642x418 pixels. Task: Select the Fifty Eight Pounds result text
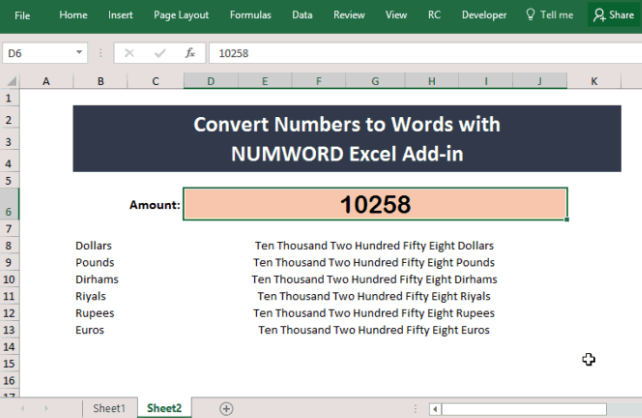coord(374,262)
